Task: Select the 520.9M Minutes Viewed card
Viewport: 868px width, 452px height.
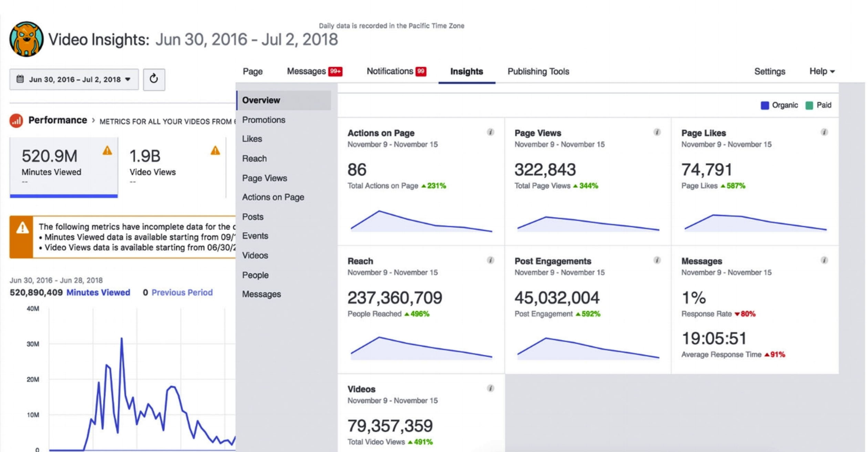Action: (x=64, y=167)
